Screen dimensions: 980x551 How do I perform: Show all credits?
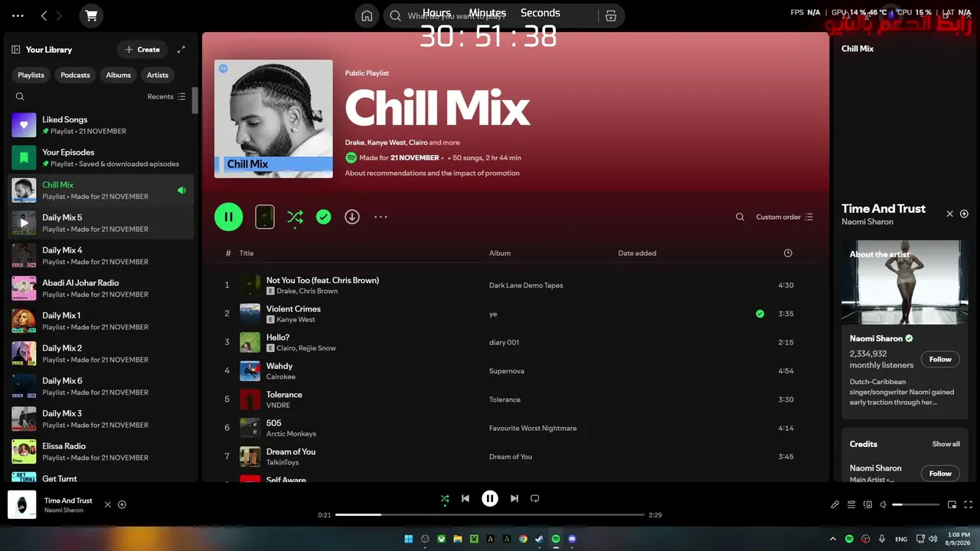point(946,444)
